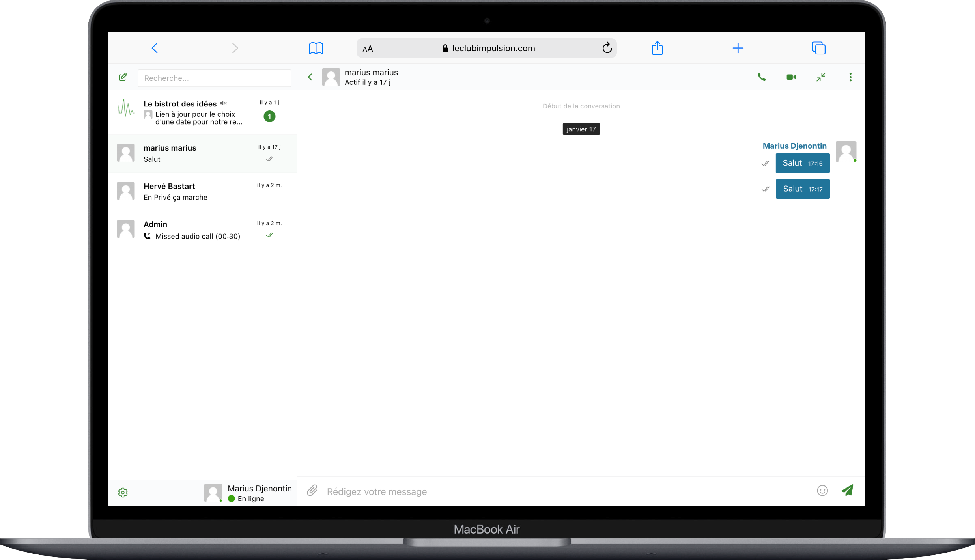Click Début de la conversation text
975x560 pixels.
point(581,106)
